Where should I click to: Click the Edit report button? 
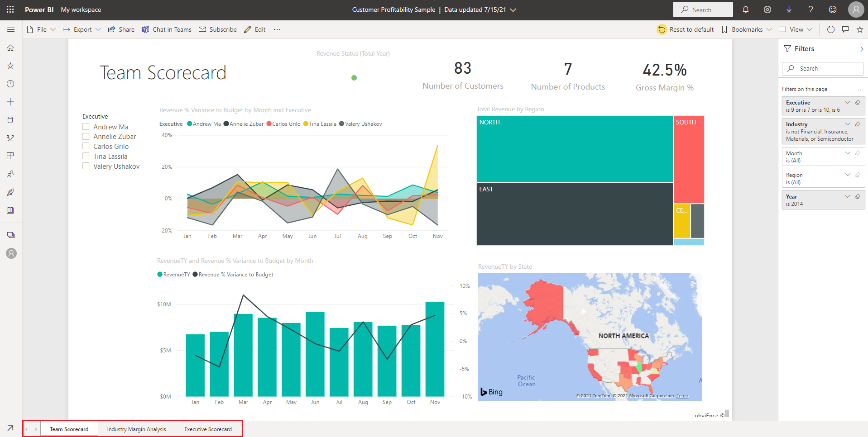coord(255,29)
